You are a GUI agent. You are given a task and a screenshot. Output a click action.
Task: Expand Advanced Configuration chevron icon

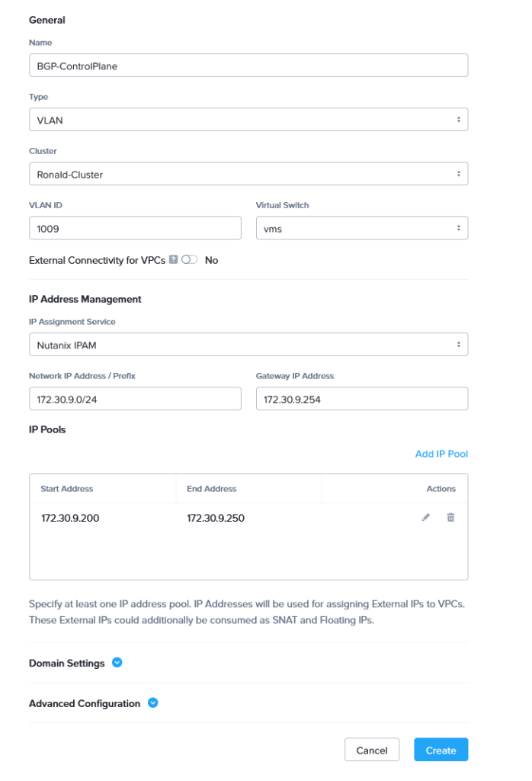click(x=152, y=703)
